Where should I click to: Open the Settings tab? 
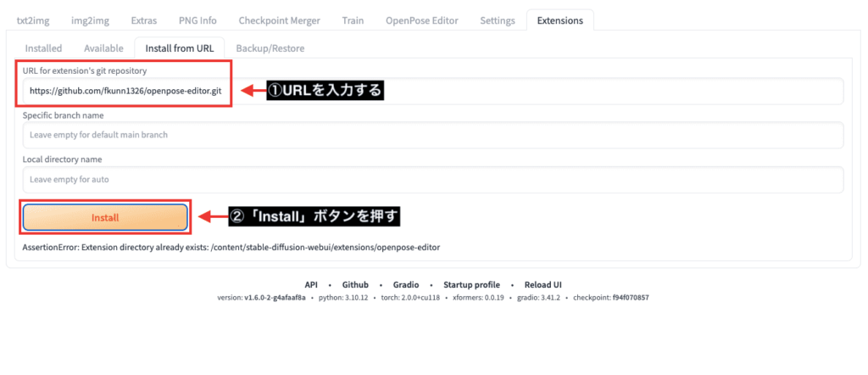pyautogui.click(x=498, y=20)
